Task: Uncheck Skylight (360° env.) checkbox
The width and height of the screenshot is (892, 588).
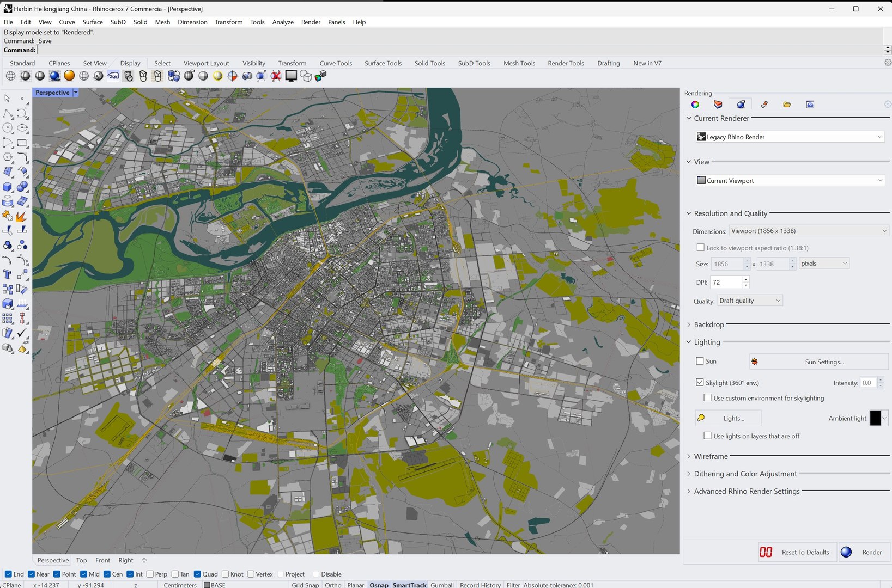Action: click(x=700, y=383)
